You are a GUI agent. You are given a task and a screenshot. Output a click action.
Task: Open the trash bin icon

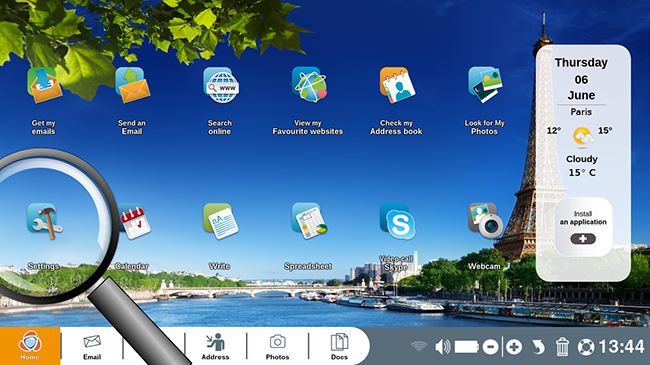pyautogui.click(x=562, y=347)
